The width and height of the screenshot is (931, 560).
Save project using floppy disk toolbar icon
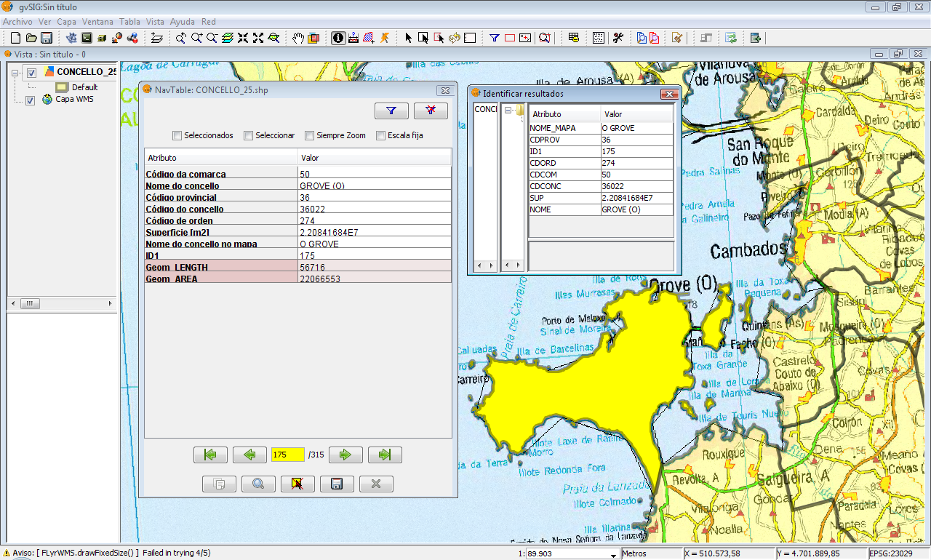[x=47, y=38]
